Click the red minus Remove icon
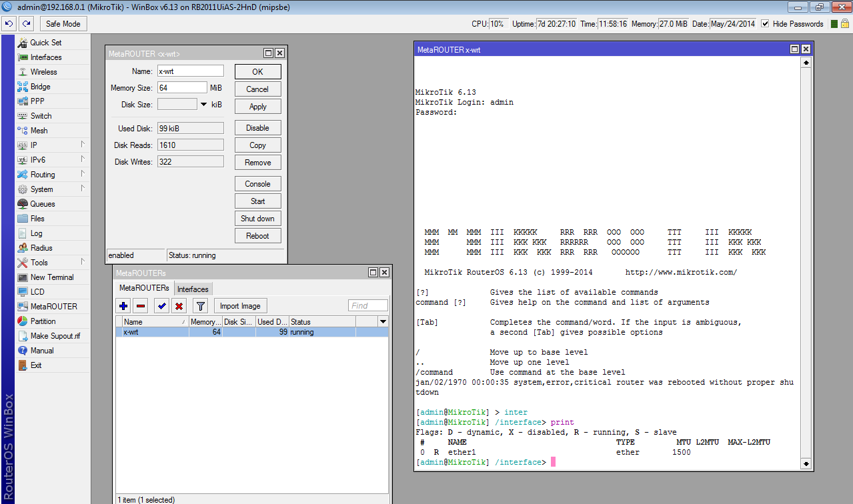This screenshot has width=853, height=504. (140, 306)
